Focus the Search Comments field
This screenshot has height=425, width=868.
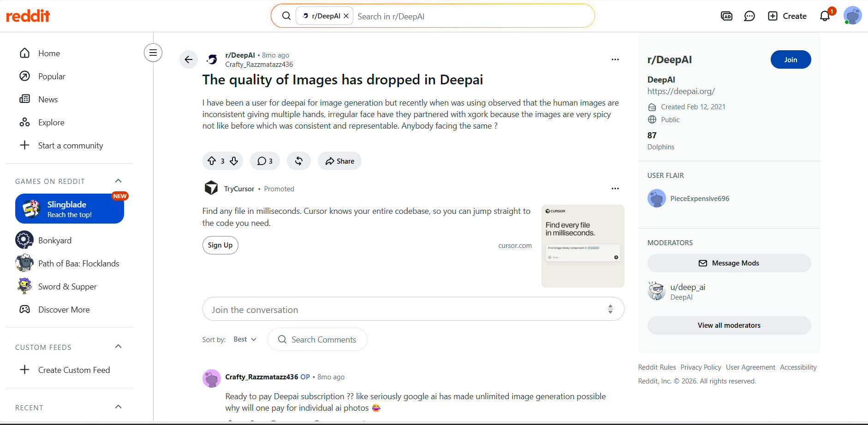pyautogui.click(x=317, y=339)
